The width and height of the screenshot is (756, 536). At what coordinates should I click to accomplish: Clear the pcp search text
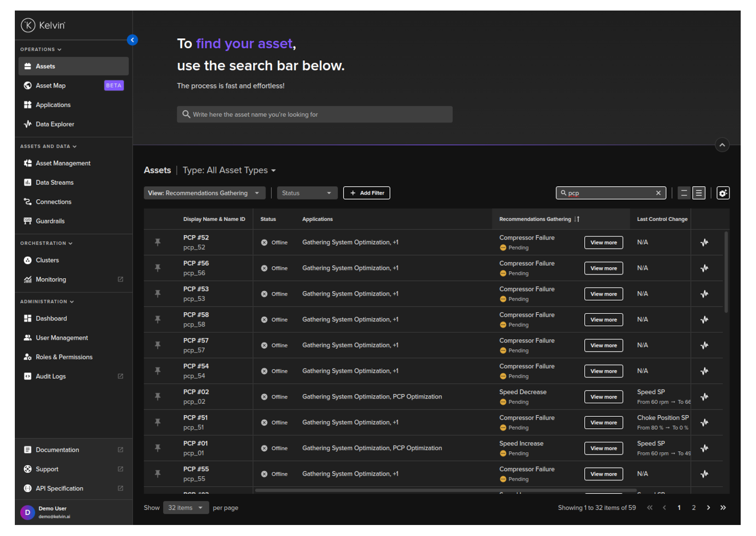point(658,193)
